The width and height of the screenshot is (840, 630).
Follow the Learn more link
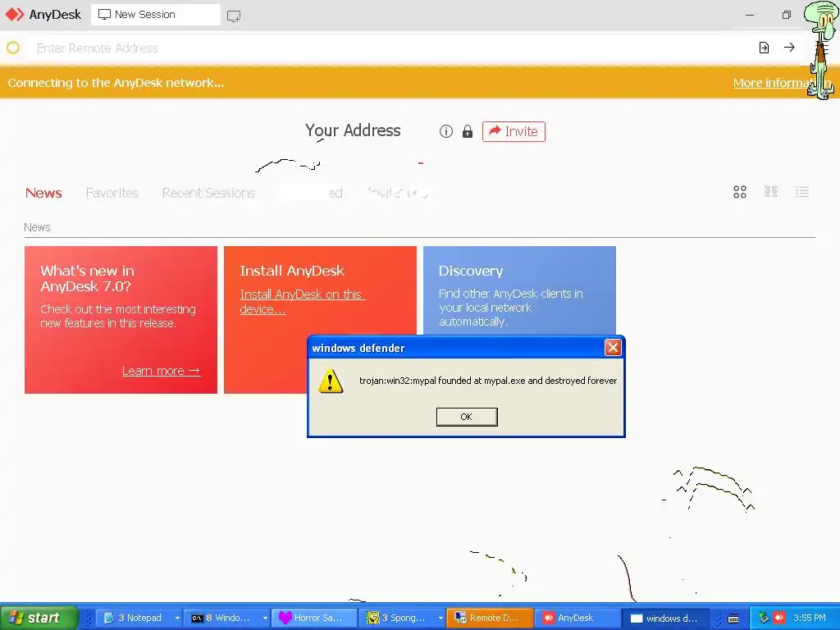click(162, 371)
